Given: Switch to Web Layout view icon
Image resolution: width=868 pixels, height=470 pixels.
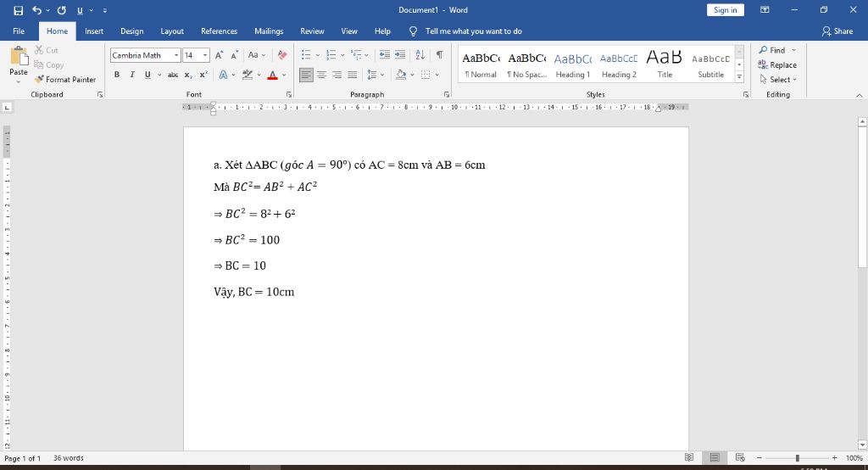Looking at the screenshot, I should pyautogui.click(x=740, y=458).
